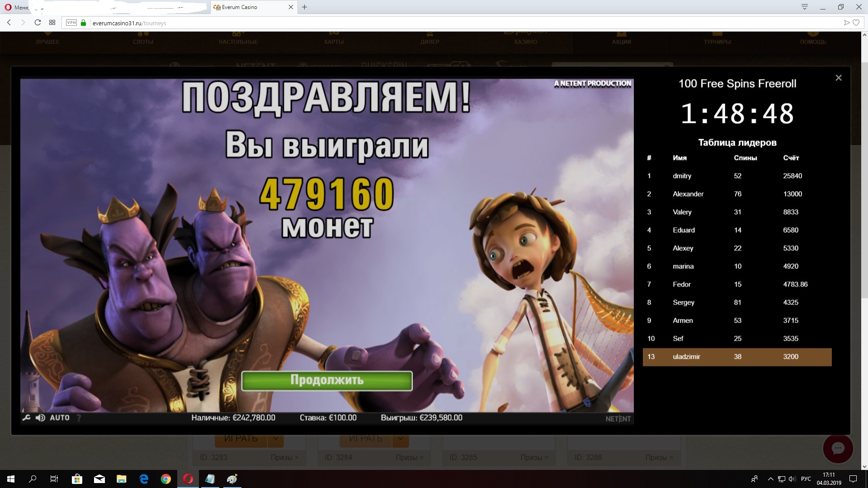Go forward with the browser forward arrow
868x488 pixels.
coord(23,23)
